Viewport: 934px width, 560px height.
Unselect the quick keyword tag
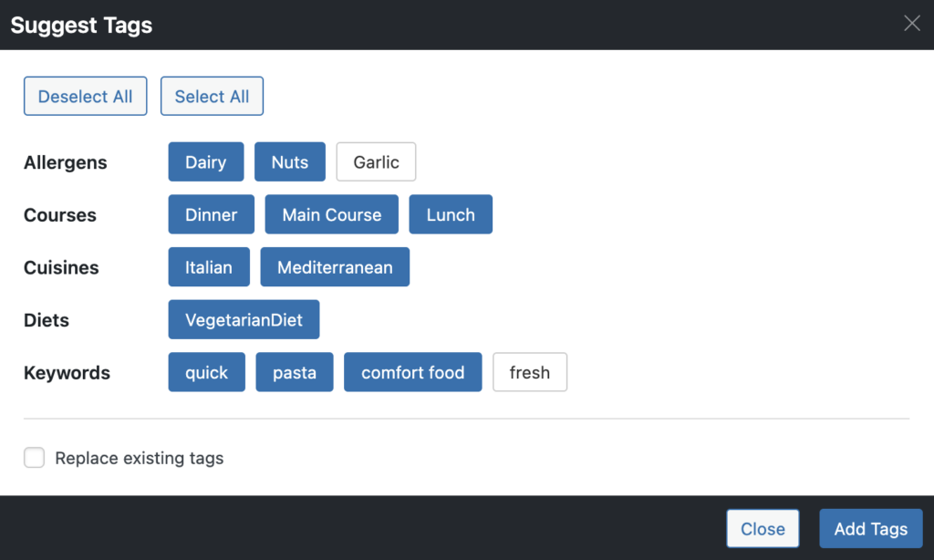[206, 373]
